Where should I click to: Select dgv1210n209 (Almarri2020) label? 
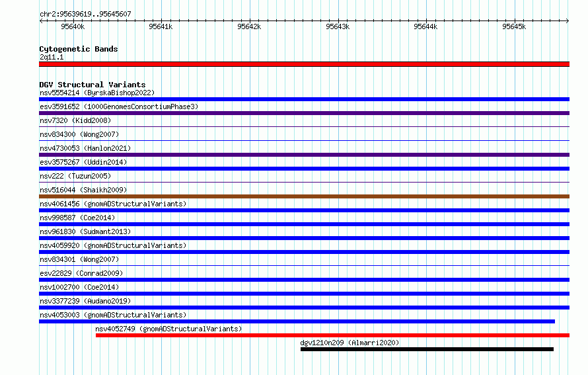coord(350,343)
